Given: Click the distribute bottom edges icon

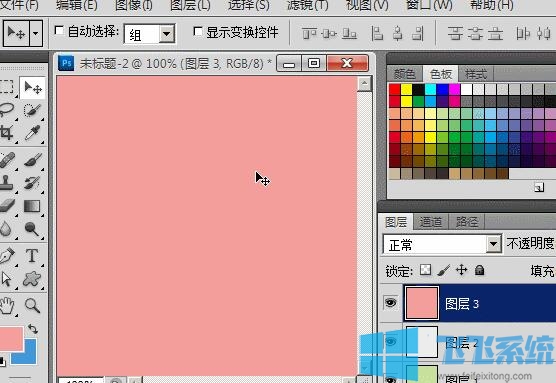Looking at the screenshot, I should point(495,34).
